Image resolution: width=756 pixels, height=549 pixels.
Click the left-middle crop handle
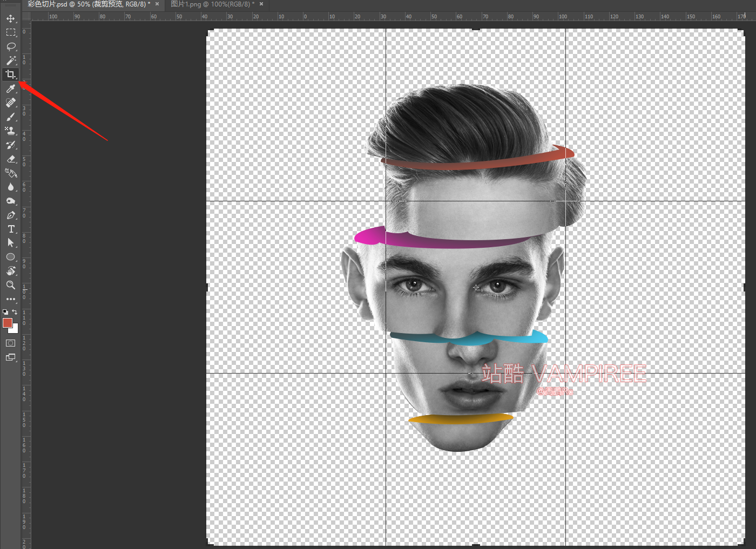click(207, 287)
